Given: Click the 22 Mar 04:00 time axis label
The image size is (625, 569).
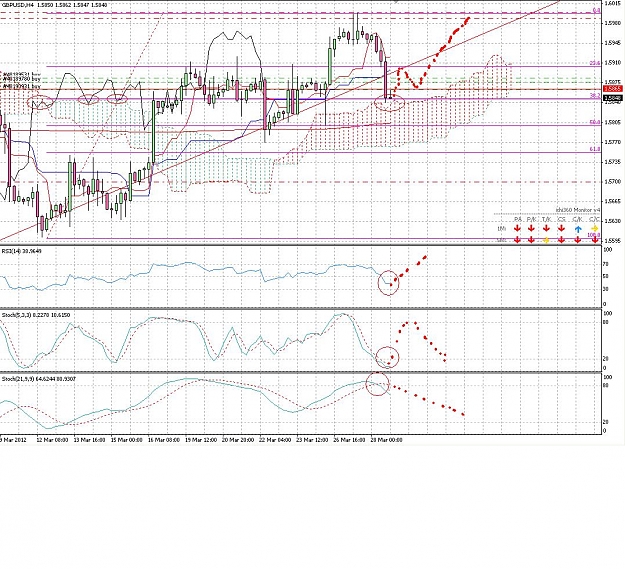Looking at the screenshot, I should [275, 440].
